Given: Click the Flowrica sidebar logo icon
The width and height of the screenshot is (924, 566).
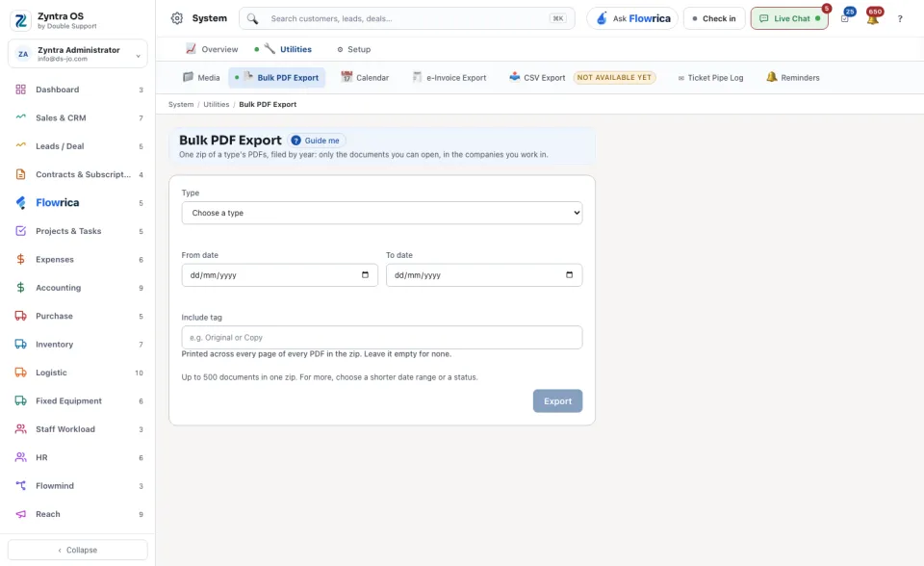Looking at the screenshot, I should pyautogui.click(x=20, y=203).
